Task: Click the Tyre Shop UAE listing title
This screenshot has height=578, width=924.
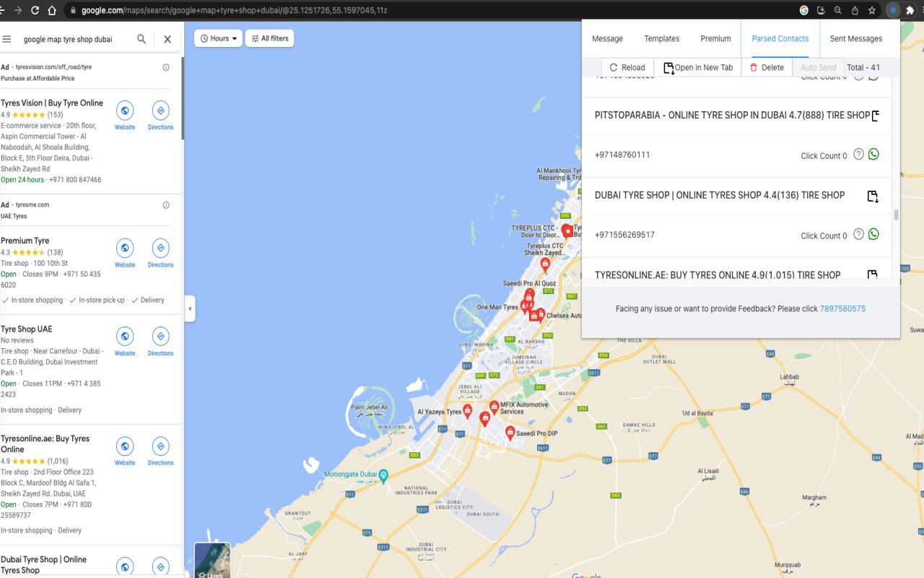Action: [27, 329]
